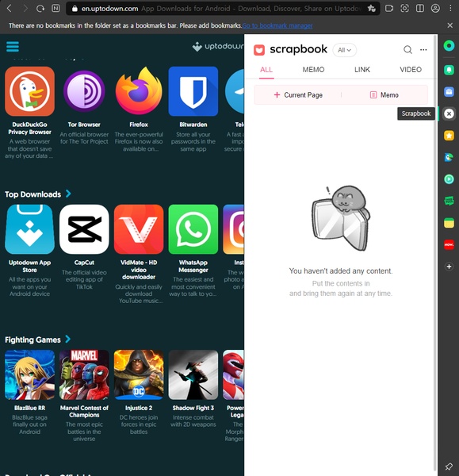Expand Top Downloads section arrow
459x476 pixels.
pos(68,194)
